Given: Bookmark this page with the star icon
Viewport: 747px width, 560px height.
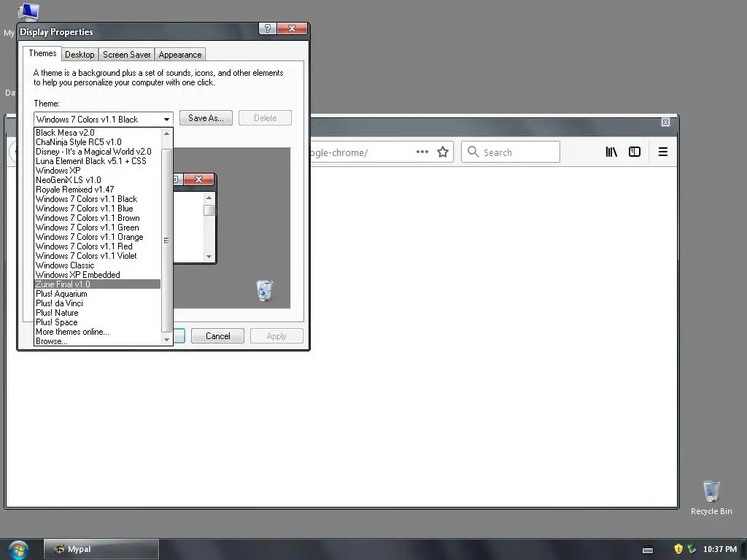Looking at the screenshot, I should (x=443, y=152).
